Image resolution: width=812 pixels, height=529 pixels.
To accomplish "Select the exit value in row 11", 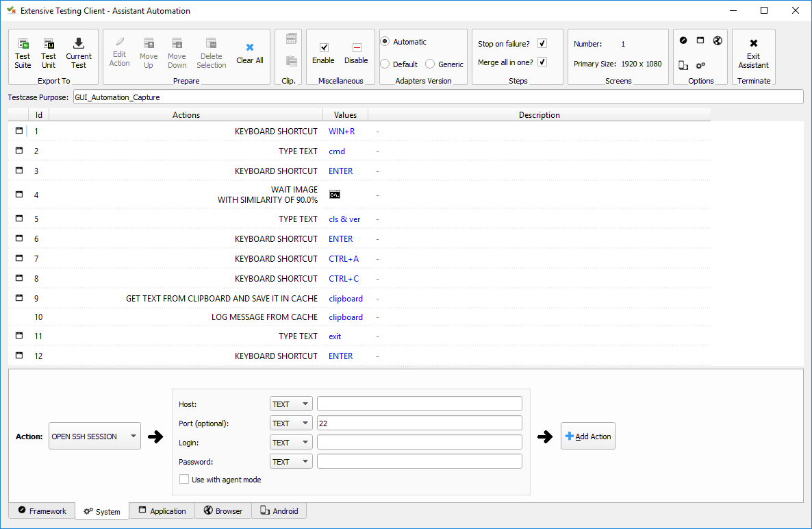I will [x=335, y=336].
